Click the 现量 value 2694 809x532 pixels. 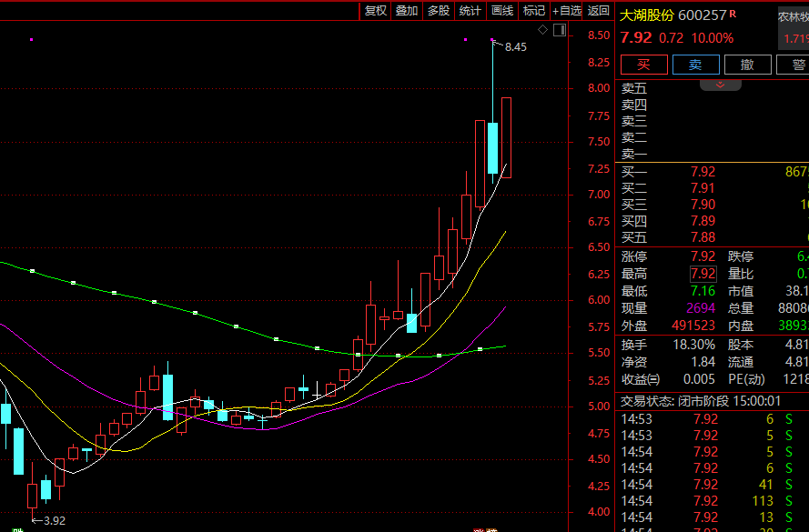click(700, 308)
